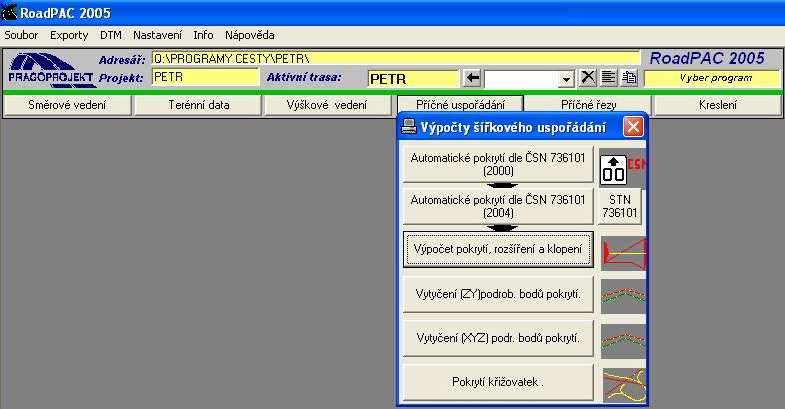785x409 pixels.
Task: Expand the route selection dropdown arrow
Action: (566, 79)
